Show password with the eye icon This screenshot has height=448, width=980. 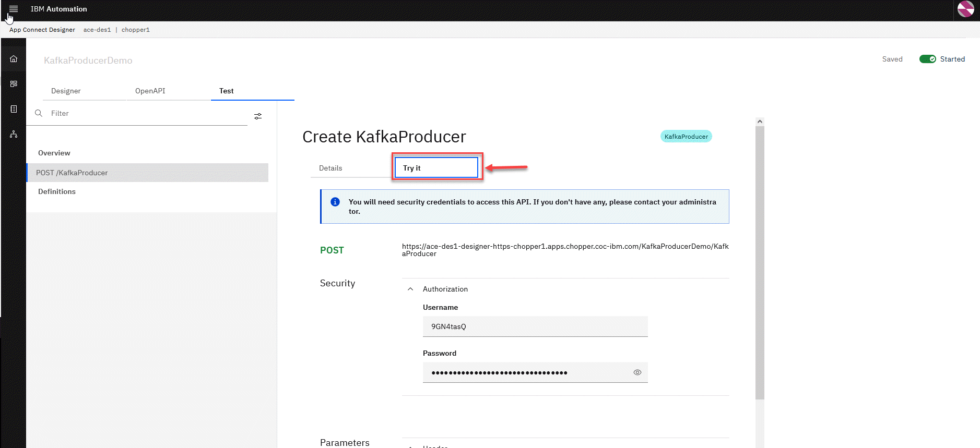[637, 372]
